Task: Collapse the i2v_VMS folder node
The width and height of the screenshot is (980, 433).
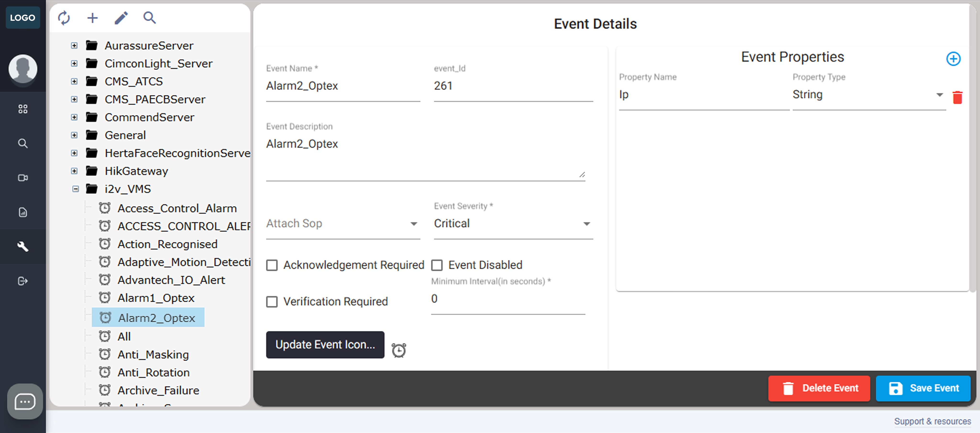Action: coord(75,189)
